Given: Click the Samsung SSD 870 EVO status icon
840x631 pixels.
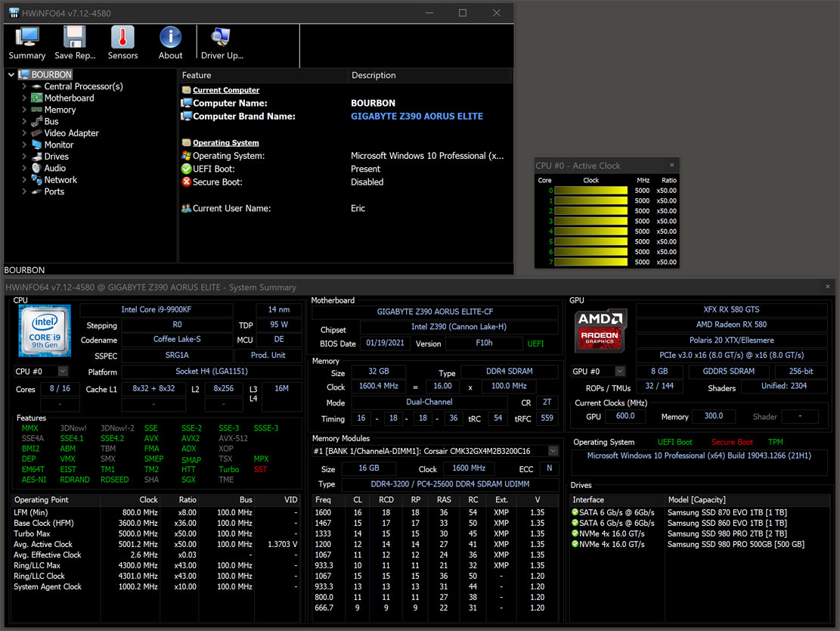Looking at the screenshot, I should (575, 512).
